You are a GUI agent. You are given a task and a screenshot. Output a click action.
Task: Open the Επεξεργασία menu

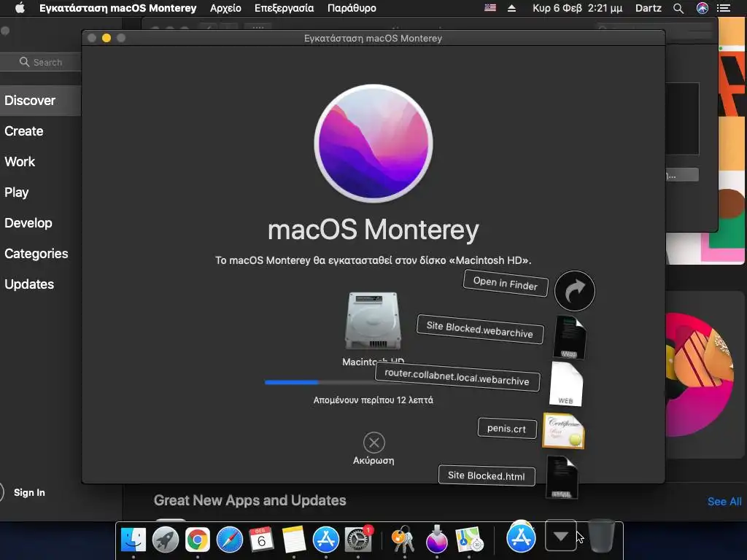pos(284,8)
